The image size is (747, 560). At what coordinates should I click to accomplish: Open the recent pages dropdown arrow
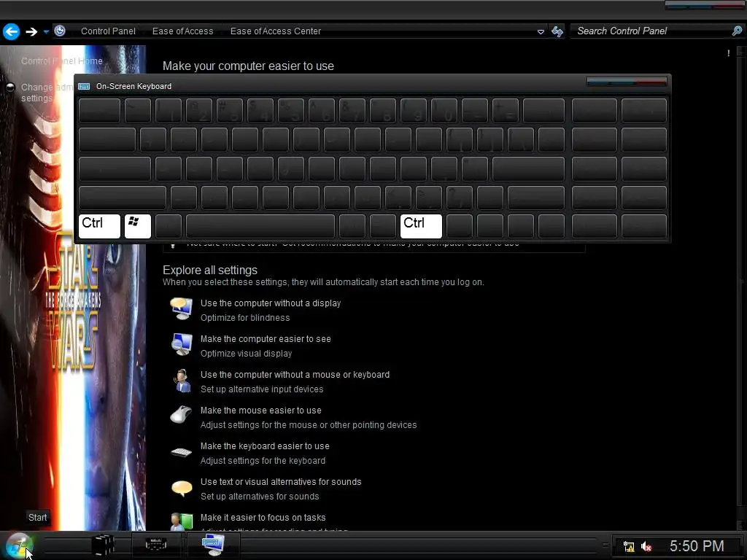pos(46,32)
